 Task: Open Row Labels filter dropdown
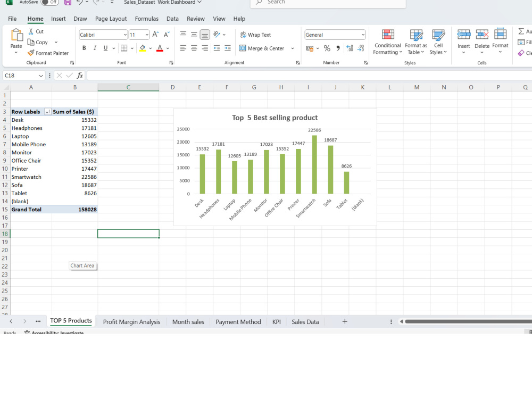tap(47, 112)
